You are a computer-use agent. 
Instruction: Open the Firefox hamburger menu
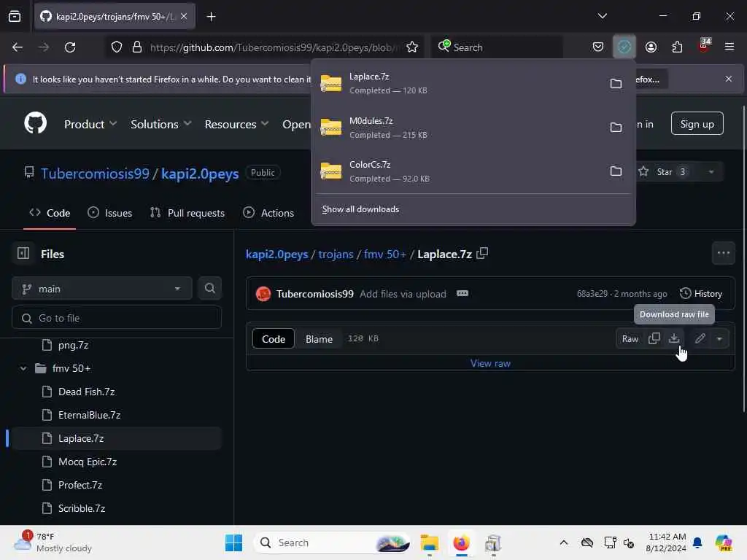[x=729, y=47]
